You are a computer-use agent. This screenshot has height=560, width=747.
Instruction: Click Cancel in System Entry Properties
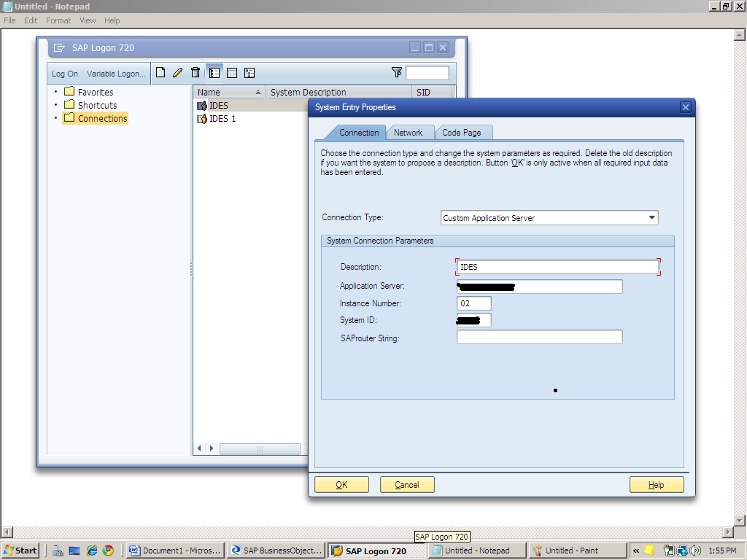click(x=407, y=485)
